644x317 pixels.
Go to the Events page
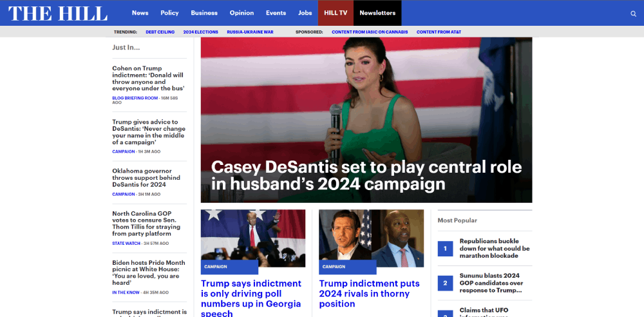(276, 13)
